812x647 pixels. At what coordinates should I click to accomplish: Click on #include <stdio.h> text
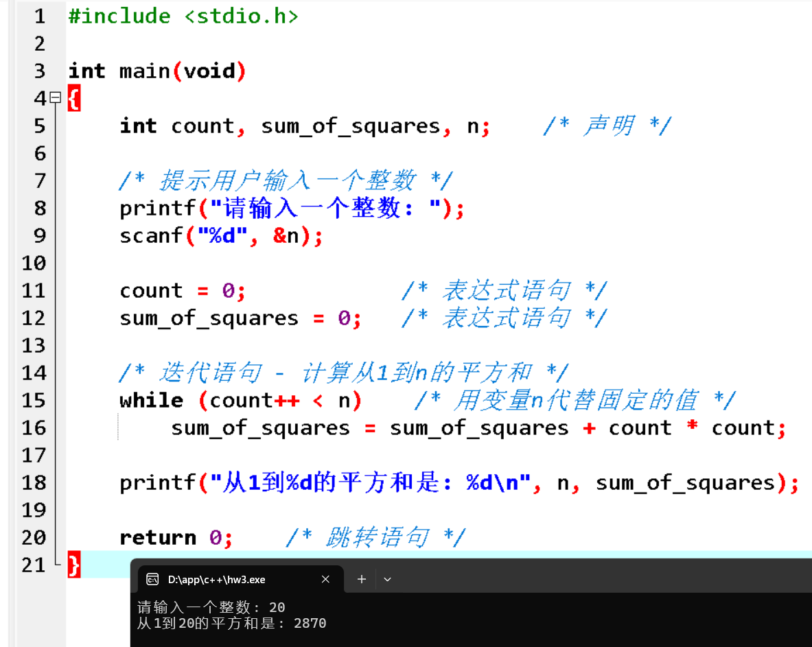183,16
